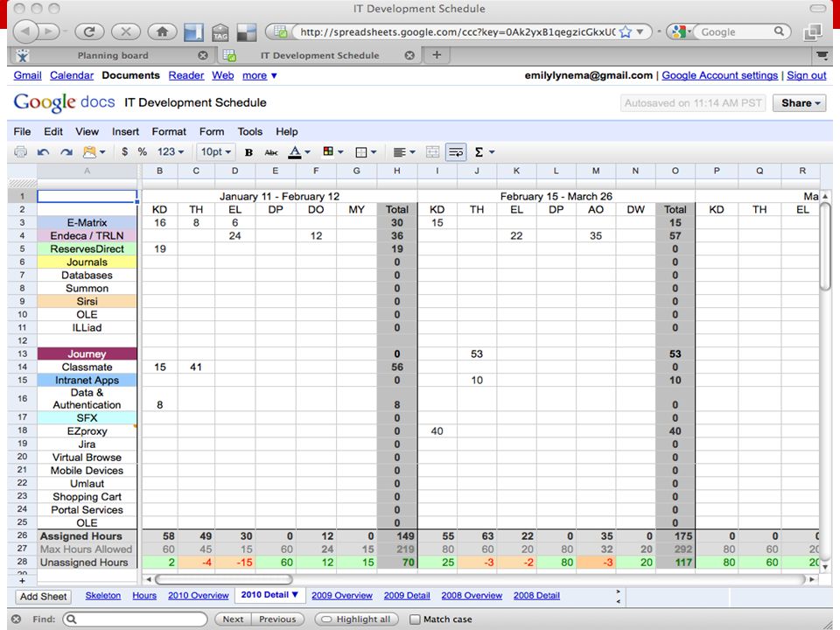Open the Format menu

click(x=169, y=132)
